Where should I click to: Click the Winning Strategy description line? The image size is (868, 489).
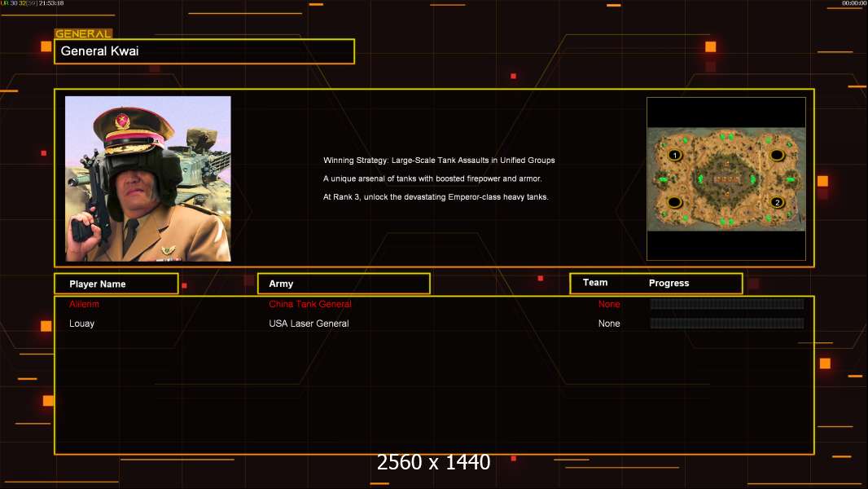439,160
